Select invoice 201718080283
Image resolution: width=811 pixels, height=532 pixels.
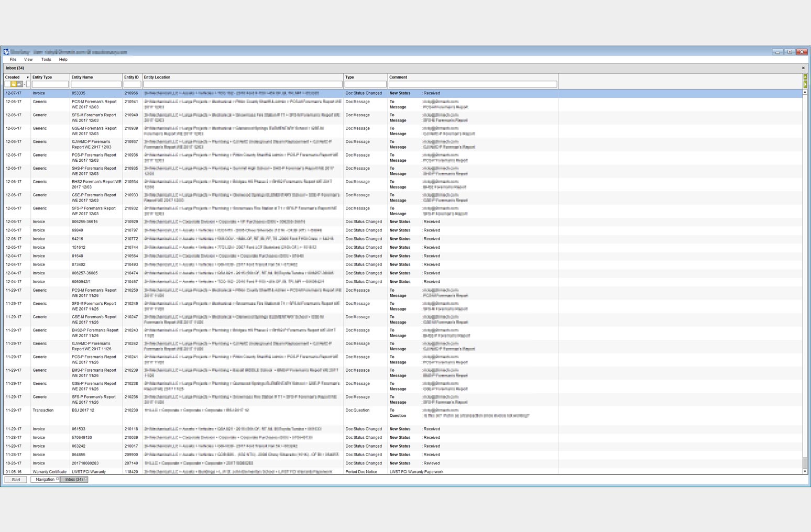403,463
